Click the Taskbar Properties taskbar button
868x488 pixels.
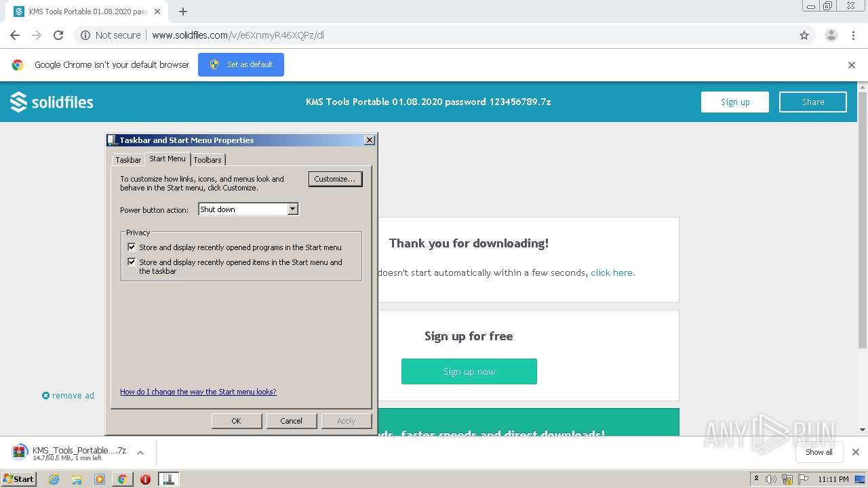[x=169, y=479]
